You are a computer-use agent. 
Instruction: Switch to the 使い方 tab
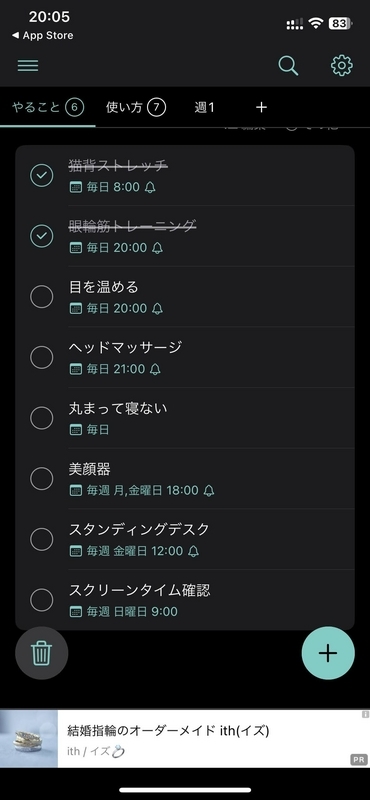click(136, 107)
